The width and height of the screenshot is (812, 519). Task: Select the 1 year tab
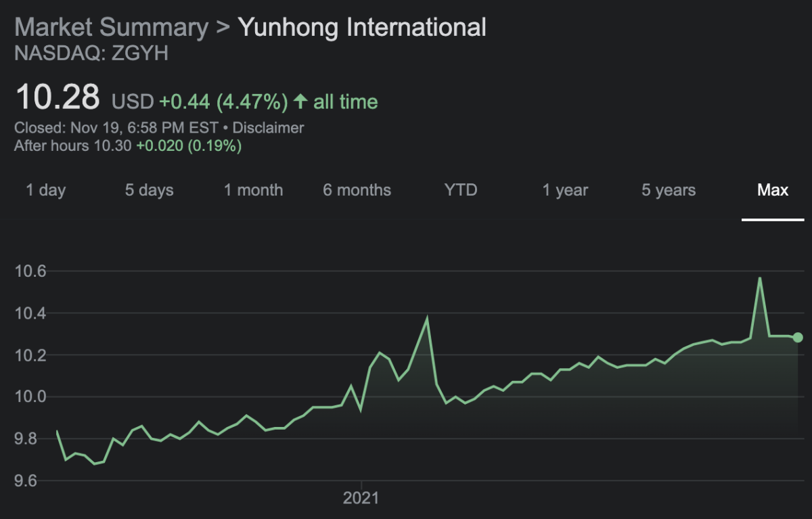[565, 190]
